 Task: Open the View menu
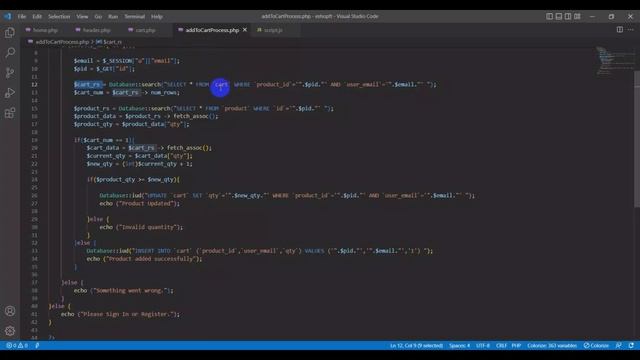coord(82,16)
